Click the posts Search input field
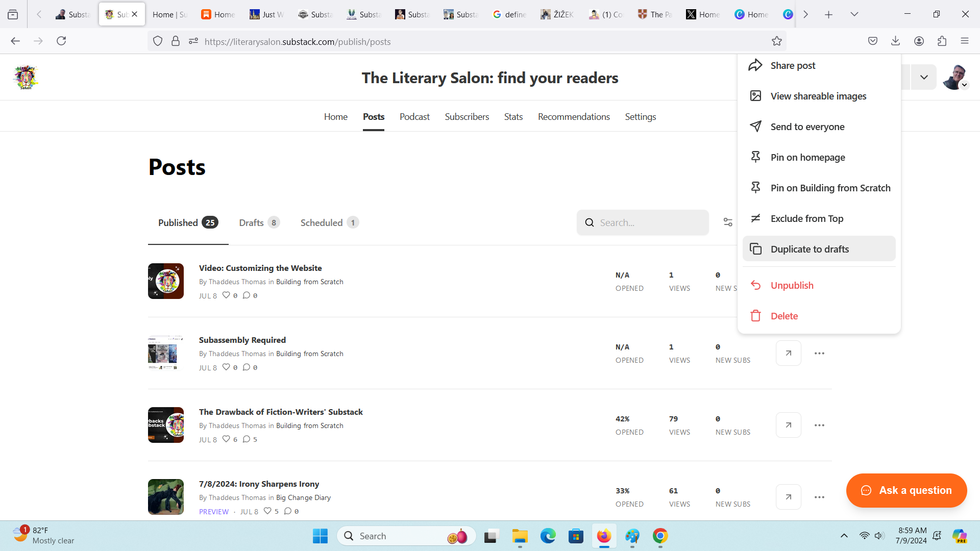The image size is (980, 551). pos(648,222)
